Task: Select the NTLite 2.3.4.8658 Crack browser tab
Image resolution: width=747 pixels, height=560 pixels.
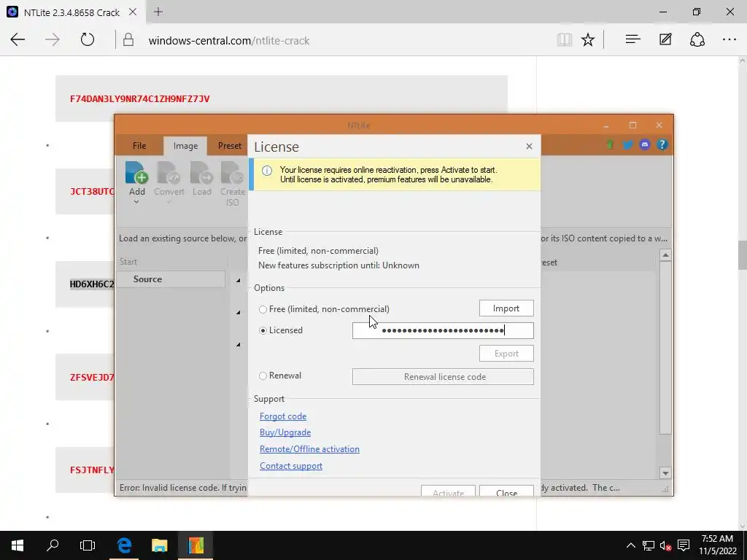Action: pos(71,12)
